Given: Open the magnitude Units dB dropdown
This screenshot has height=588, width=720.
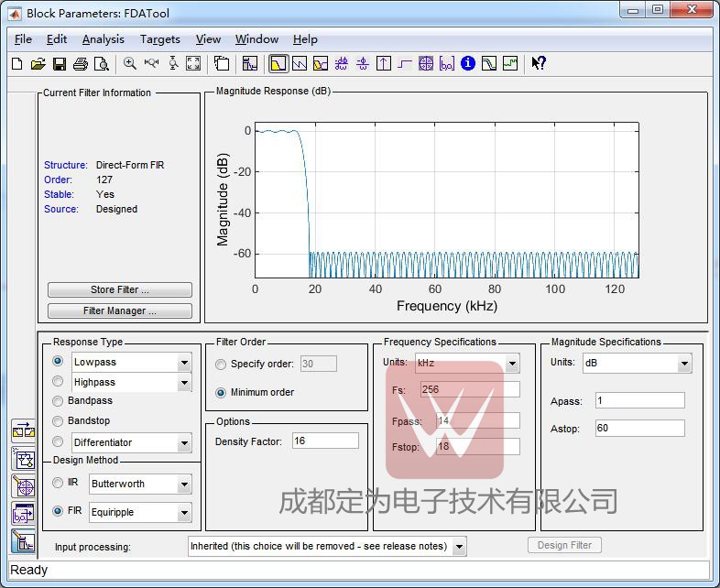Looking at the screenshot, I should pos(684,364).
